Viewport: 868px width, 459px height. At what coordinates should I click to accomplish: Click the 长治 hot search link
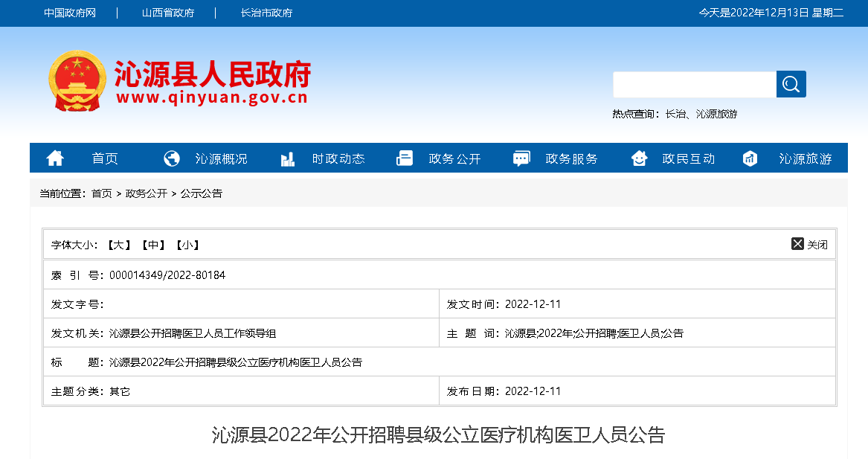coord(675,114)
